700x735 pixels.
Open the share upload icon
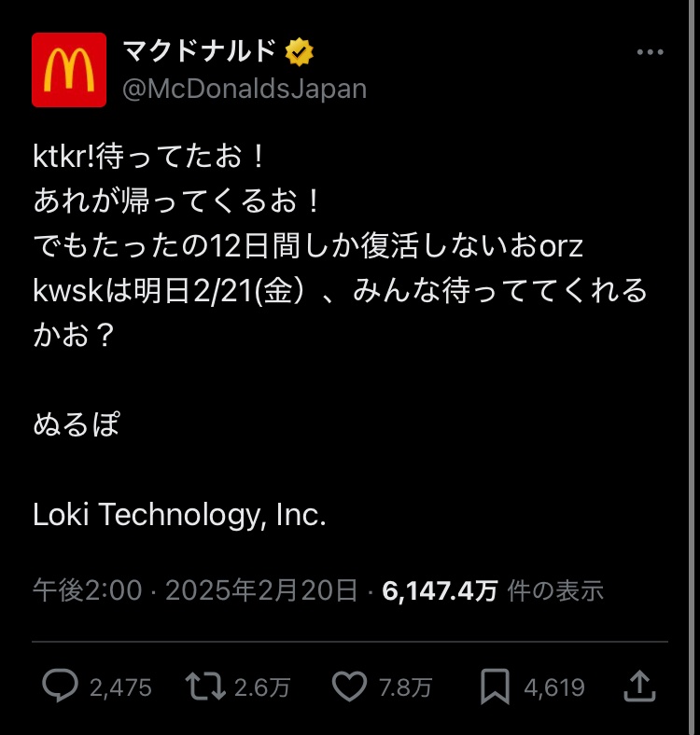point(639,686)
